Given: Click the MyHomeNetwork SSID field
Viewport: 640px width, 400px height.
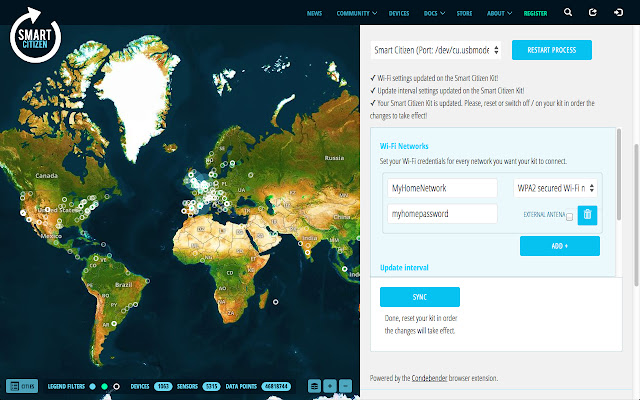Looking at the screenshot, I should pos(441,187).
